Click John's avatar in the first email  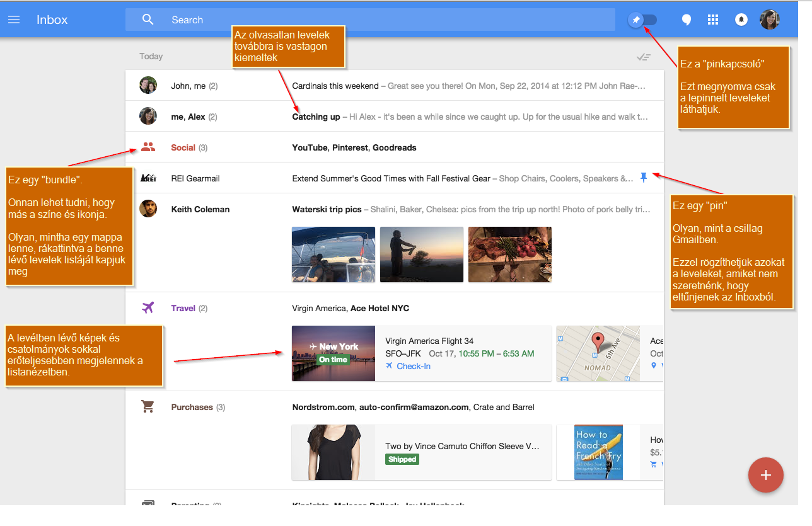(x=148, y=85)
